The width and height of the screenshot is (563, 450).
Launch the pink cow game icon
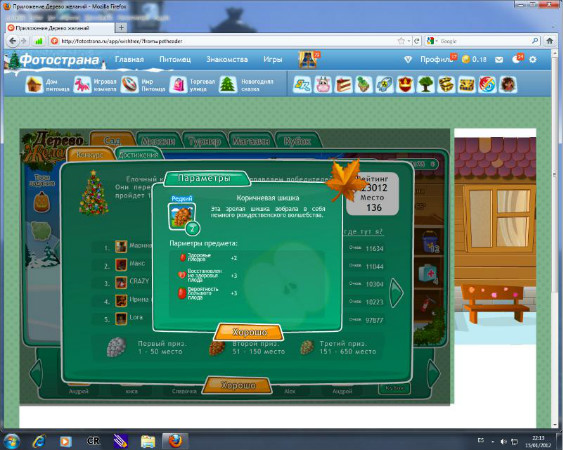point(323,85)
